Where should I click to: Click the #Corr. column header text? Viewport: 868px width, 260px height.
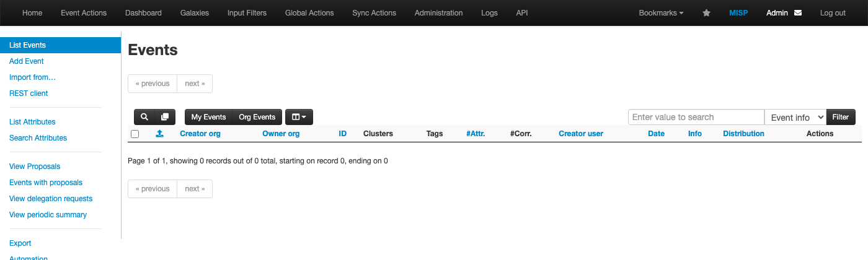point(521,134)
